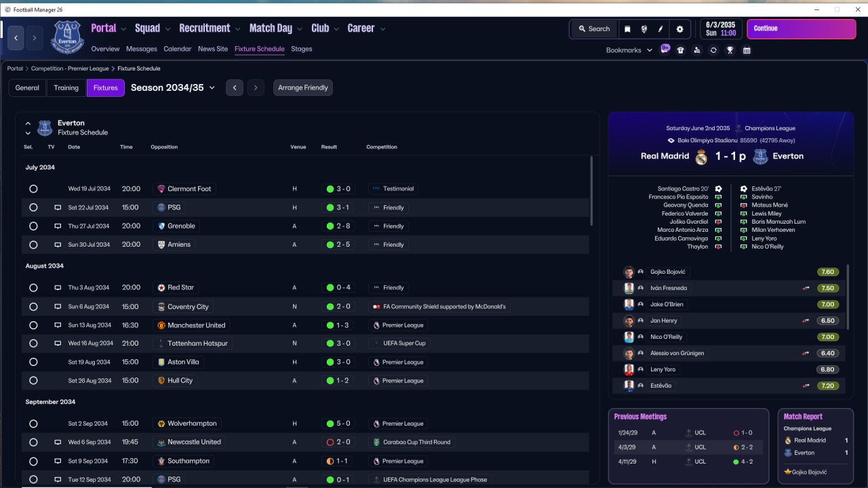Expand the Club menu chevron
868x488 pixels.
[x=336, y=29]
